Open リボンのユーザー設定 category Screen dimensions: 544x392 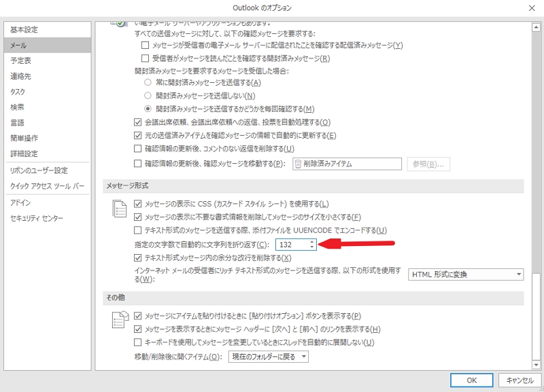(47, 171)
